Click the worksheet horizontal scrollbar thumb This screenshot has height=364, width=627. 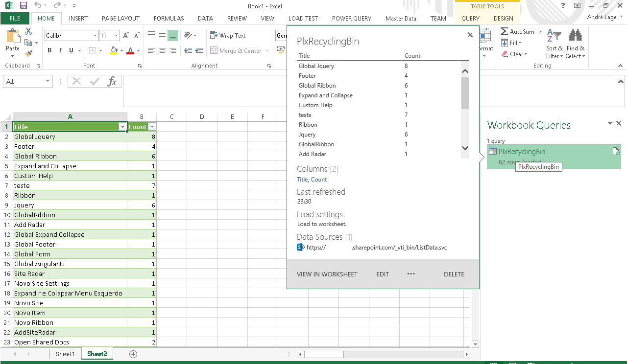click(x=323, y=354)
